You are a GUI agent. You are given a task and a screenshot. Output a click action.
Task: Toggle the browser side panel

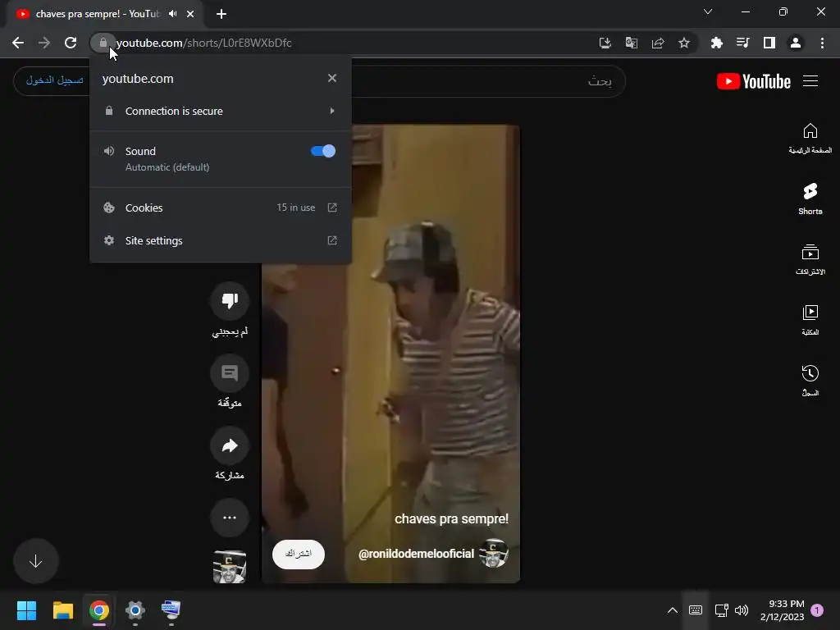(x=769, y=43)
